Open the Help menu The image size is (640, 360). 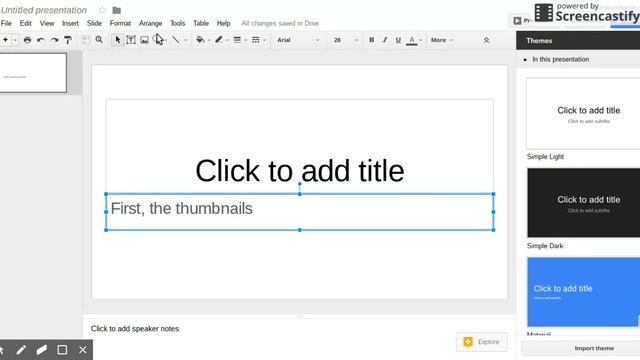tap(223, 23)
